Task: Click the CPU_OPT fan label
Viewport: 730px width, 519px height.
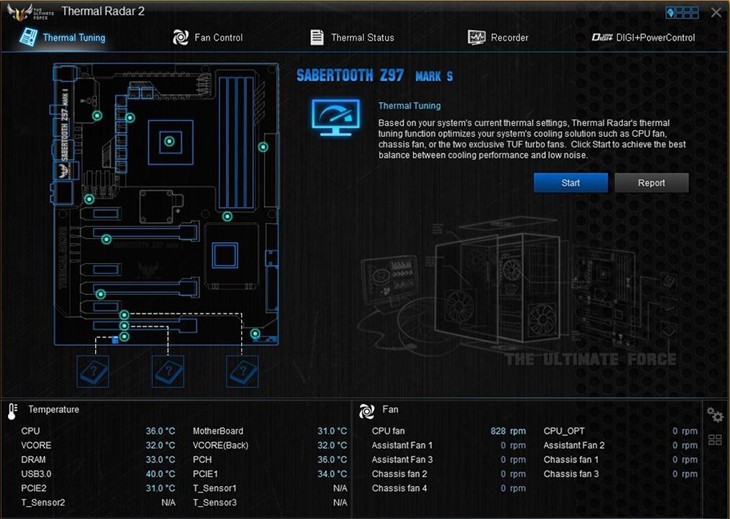Action: 564,431
